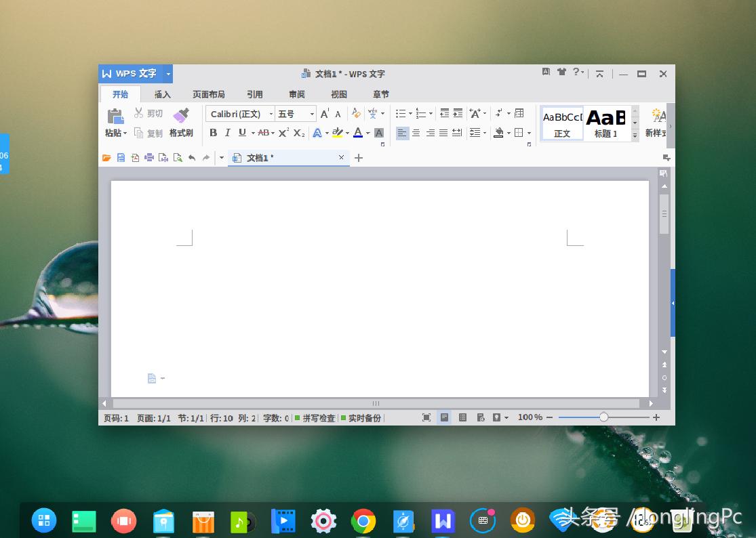Expand the bullet list dropdown
This screenshot has width=756, height=538.
click(410, 113)
